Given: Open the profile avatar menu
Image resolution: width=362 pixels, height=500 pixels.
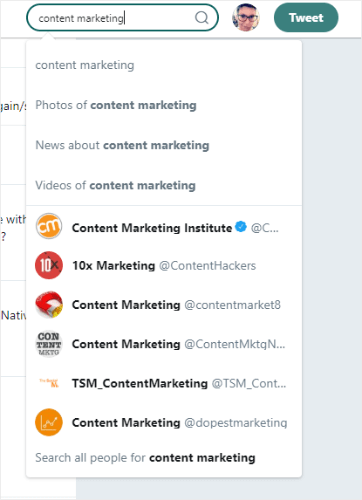Looking at the screenshot, I should point(246,17).
